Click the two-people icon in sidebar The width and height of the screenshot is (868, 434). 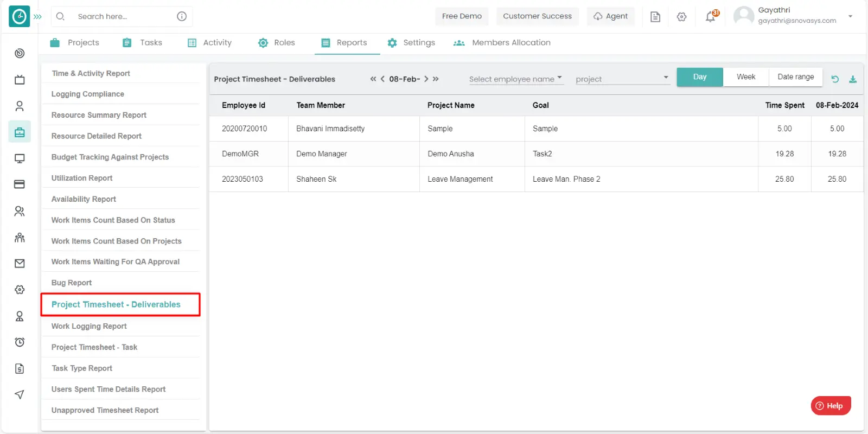(20, 211)
